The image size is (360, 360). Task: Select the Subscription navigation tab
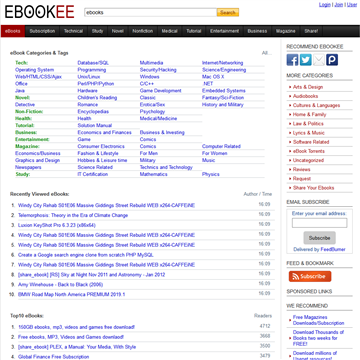(x=42, y=31)
